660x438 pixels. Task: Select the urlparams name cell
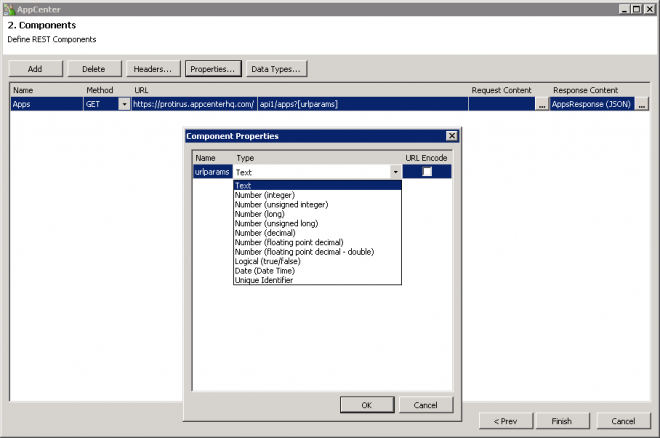[213, 172]
